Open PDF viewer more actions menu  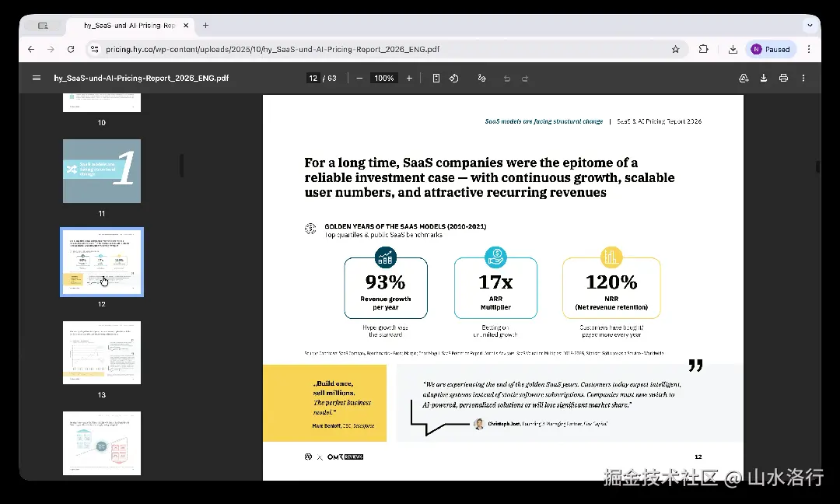(803, 79)
